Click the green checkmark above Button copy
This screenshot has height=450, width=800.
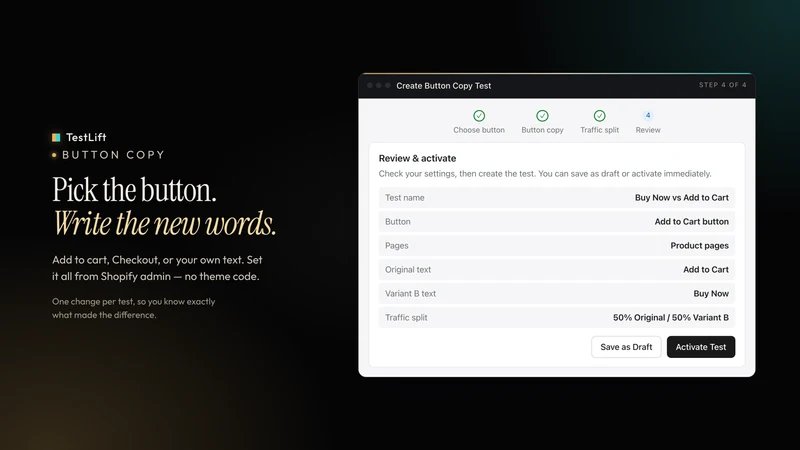(542, 116)
